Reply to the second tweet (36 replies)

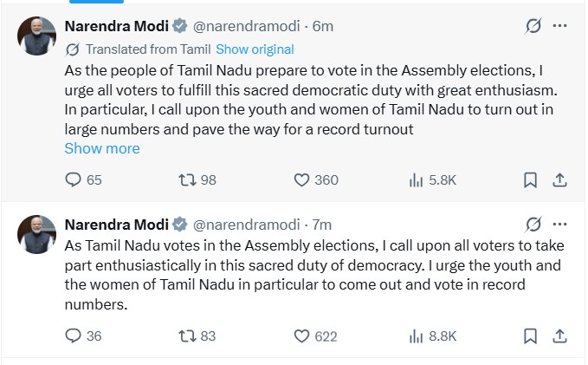click(x=74, y=336)
